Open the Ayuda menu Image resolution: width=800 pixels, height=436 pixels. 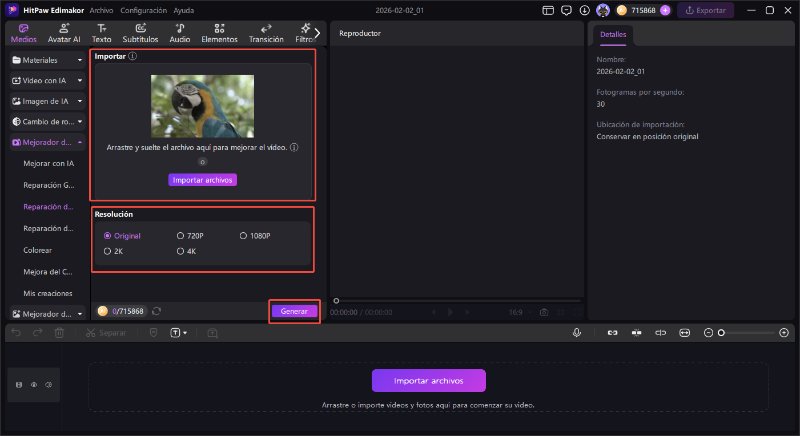click(184, 10)
